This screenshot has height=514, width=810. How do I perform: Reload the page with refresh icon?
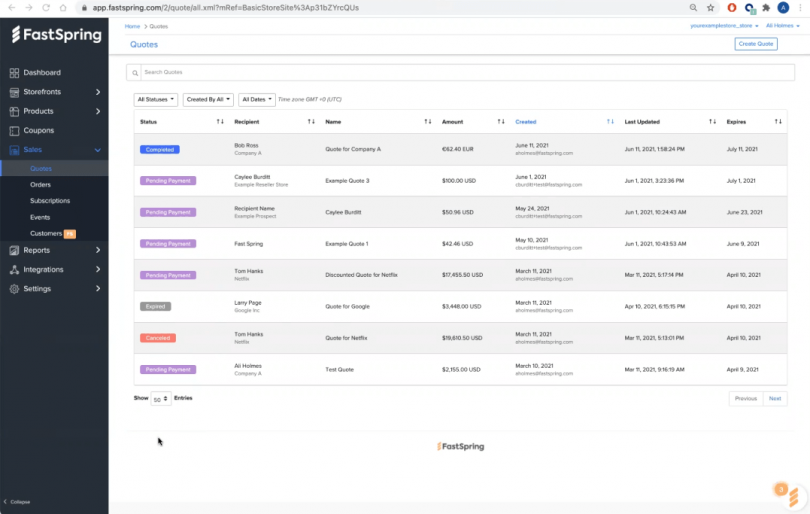pos(46,8)
